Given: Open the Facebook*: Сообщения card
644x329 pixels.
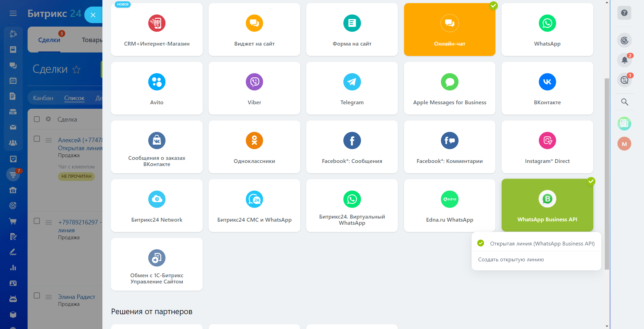Looking at the screenshot, I should 352,147.
